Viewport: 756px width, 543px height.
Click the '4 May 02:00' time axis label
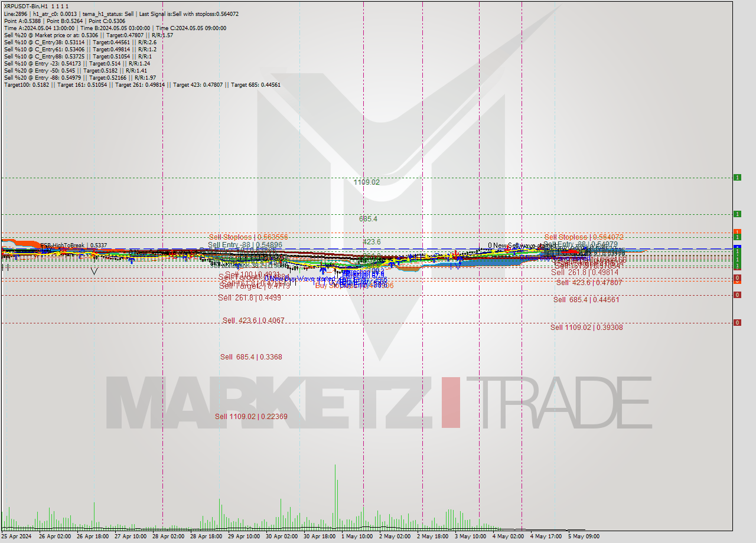click(508, 537)
